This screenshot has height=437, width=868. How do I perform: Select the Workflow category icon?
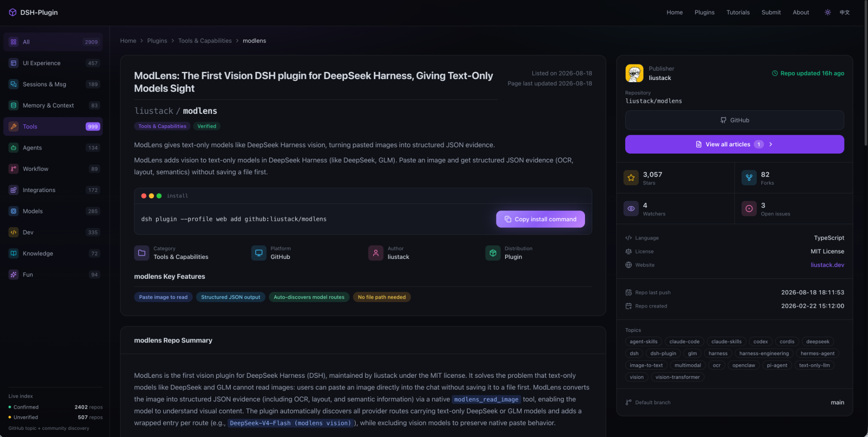coord(14,169)
